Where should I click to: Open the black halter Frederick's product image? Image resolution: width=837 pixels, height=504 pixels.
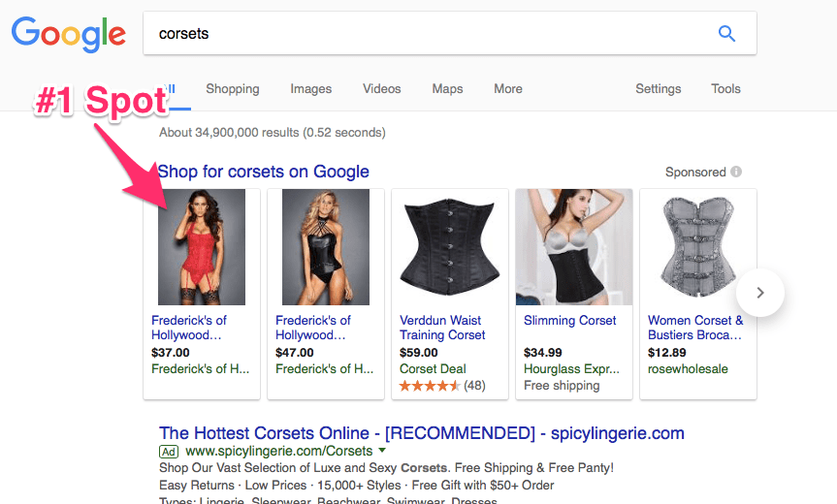point(326,247)
